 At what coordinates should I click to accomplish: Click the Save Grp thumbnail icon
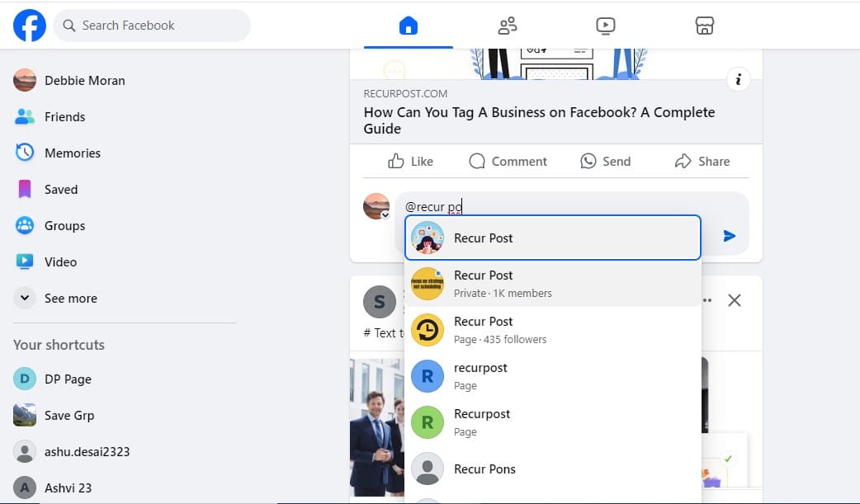(25, 415)
